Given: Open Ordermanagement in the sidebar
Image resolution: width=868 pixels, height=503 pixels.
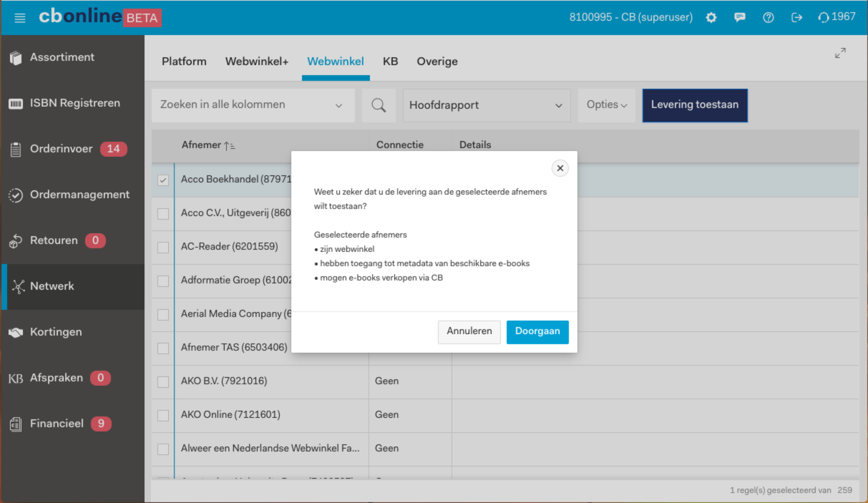Looking at the screenshot, I should 79,195.
